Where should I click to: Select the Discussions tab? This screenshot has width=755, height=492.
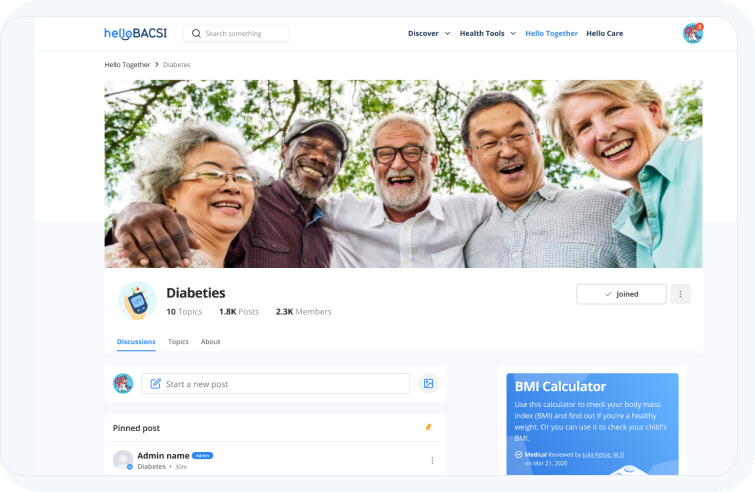[x=136, y=341]
